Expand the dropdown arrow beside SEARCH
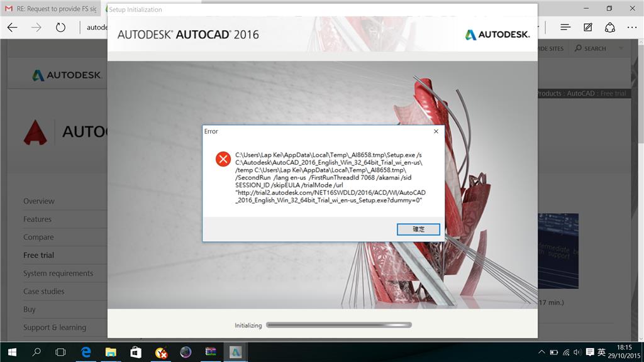 coord(621,48)
